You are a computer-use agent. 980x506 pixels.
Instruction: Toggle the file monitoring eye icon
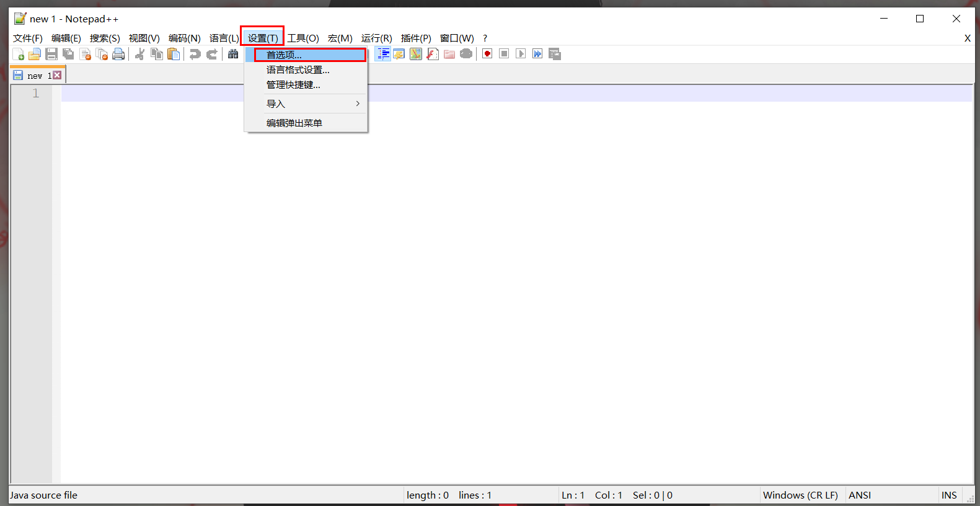(466, 54)
